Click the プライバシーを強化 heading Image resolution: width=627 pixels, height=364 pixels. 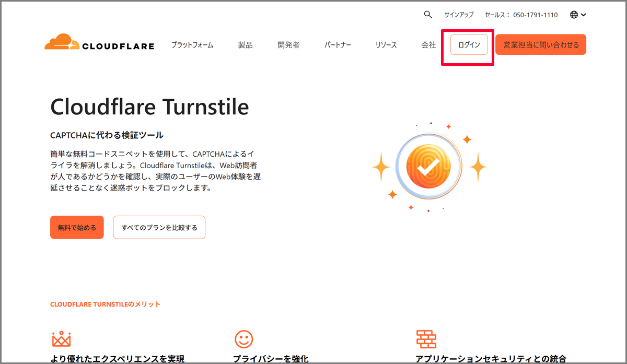271,359
